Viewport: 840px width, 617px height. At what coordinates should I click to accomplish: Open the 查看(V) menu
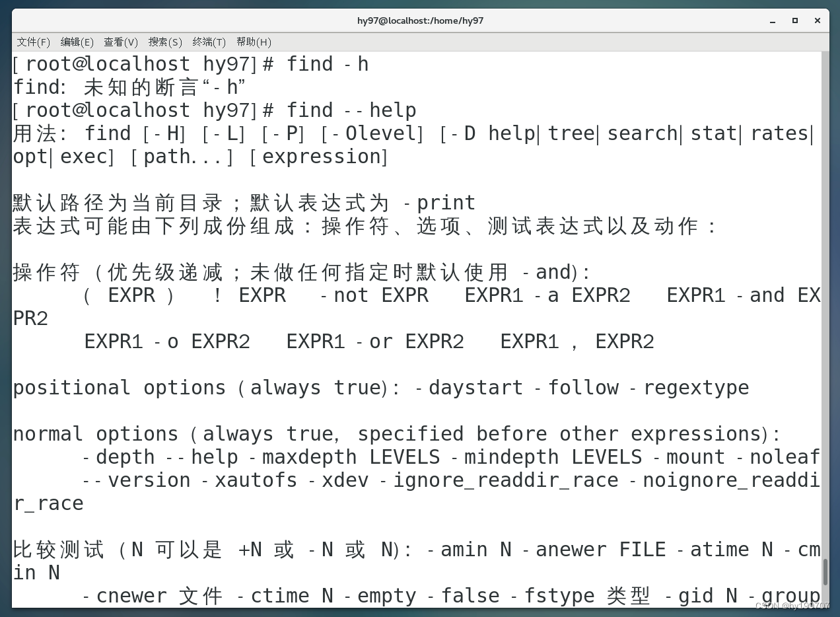tap(120, 42)
